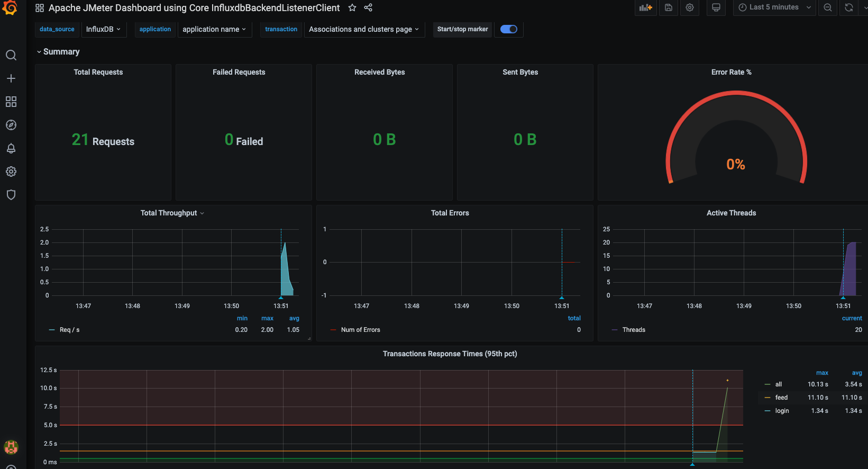Star this dashboard as favorite
Screen dimensions: 868x469
tap(352, 7)
